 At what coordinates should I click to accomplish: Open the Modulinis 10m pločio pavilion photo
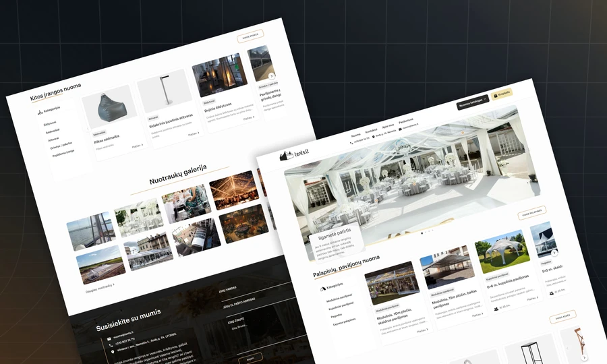click(x=392, y=283)
